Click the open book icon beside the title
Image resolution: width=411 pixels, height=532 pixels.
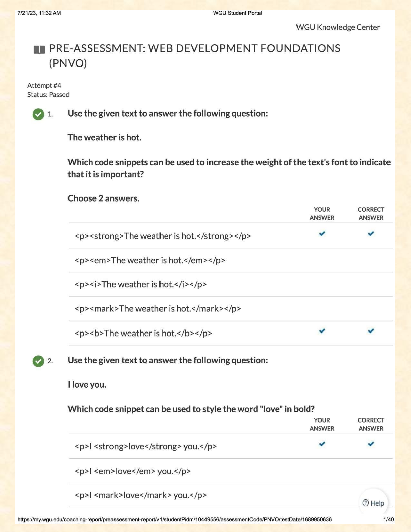(39, 50)
